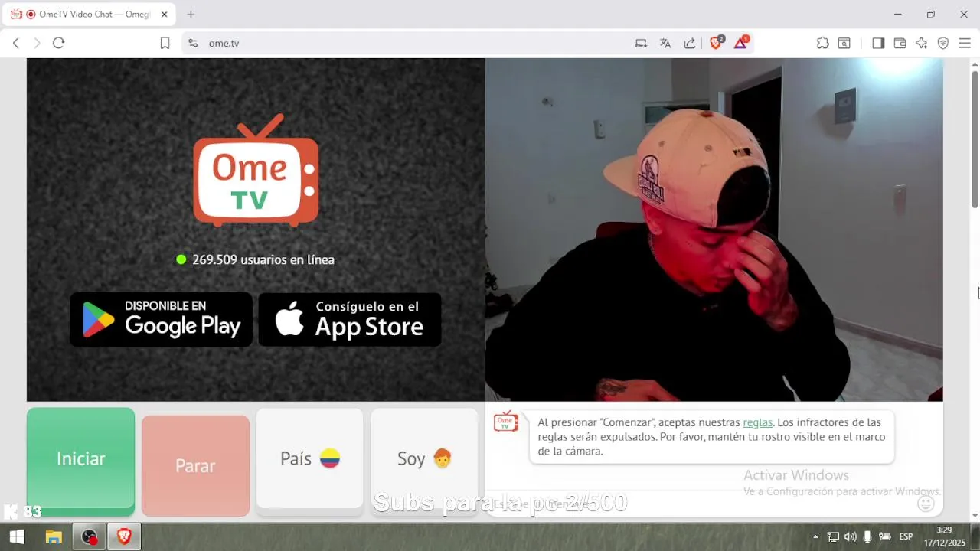The width and height of the screenshot is (980, 551).
Task: Stop chat with Parar button
Action: coord(195,465)
